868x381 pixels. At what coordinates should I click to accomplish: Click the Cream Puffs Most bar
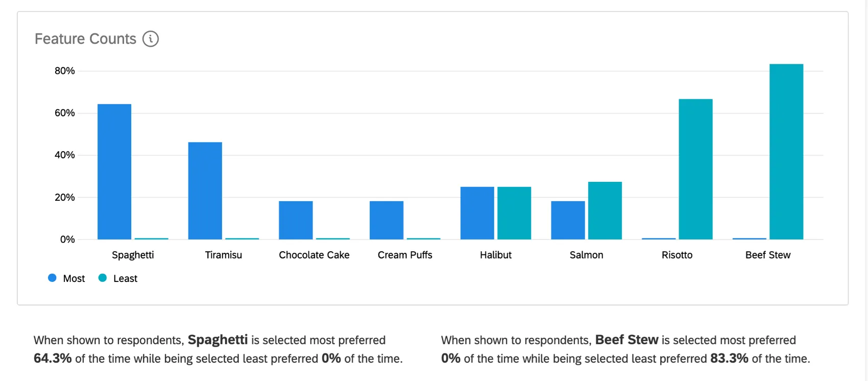pyautogui.click(x=387, y=220)
